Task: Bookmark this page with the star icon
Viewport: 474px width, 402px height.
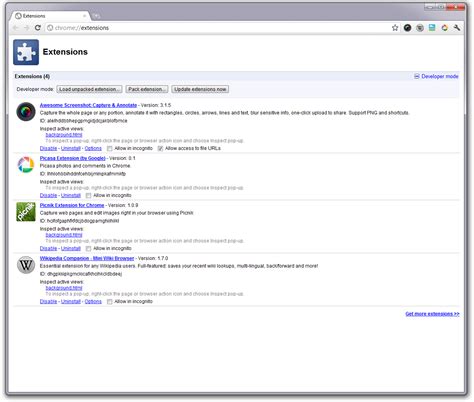Action: (395, 28)
